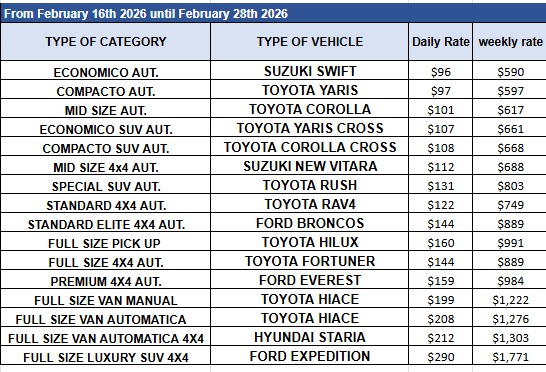Select the Daily Rate header cell

click(440, 42)
